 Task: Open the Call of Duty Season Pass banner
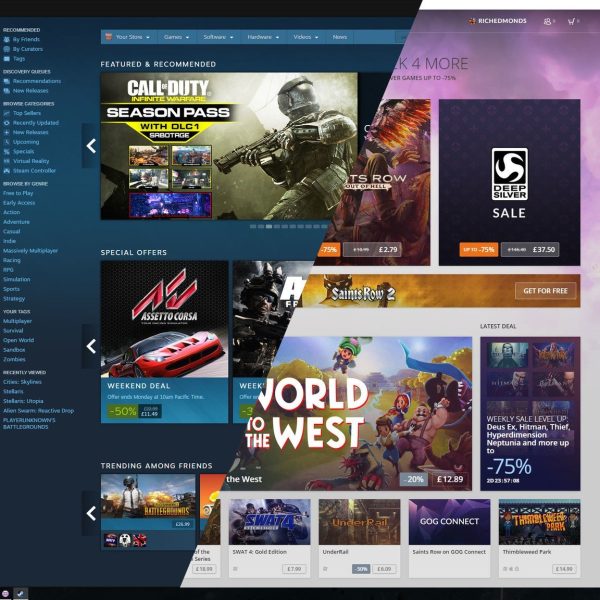(229, 146)
